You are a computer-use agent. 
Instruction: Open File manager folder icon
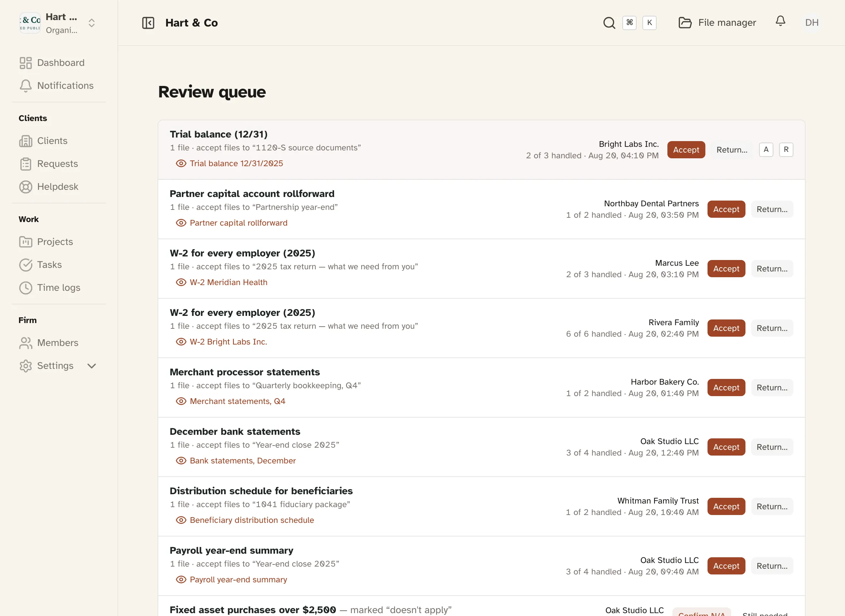point(685,23)
